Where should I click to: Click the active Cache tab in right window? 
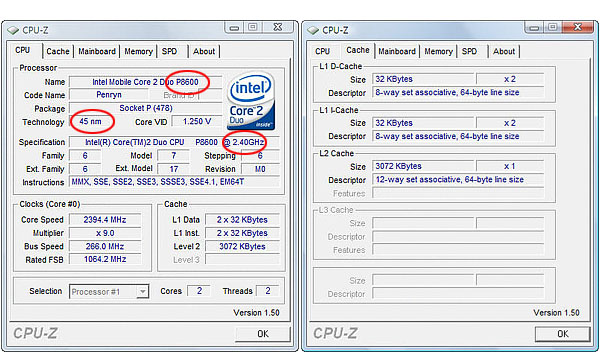click(358, 50)
